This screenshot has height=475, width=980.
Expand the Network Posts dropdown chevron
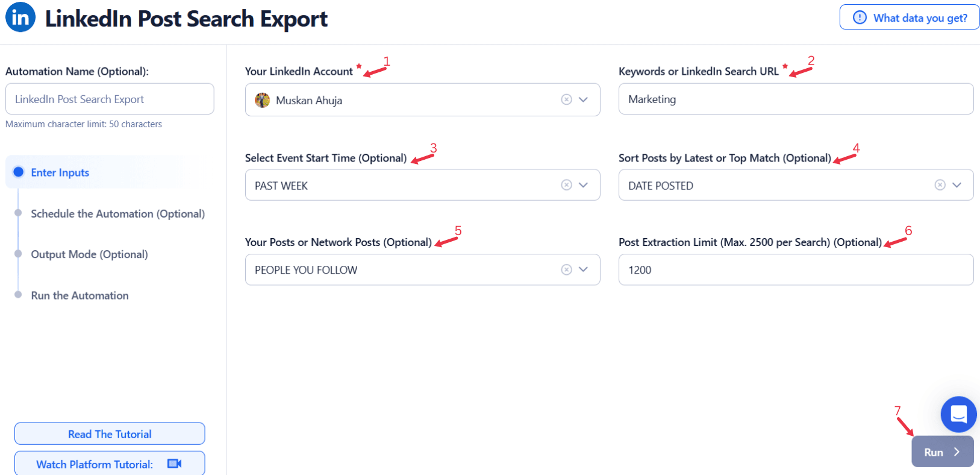pos(583,269)
